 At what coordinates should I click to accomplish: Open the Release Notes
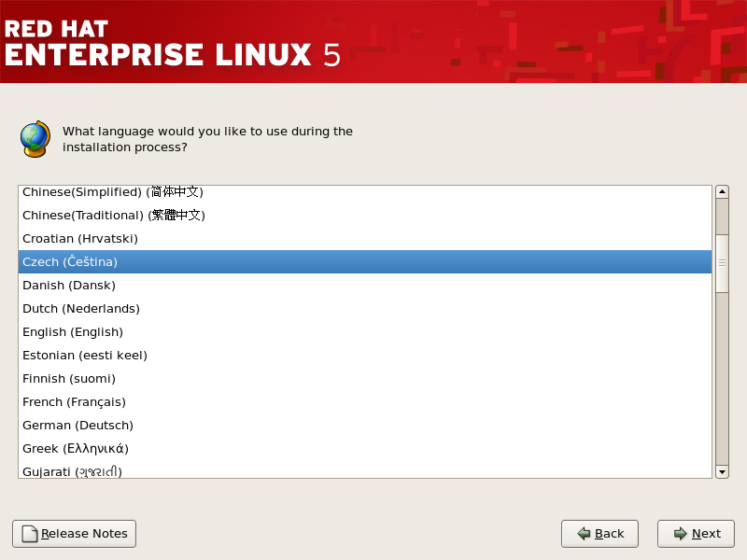[74, 534]
